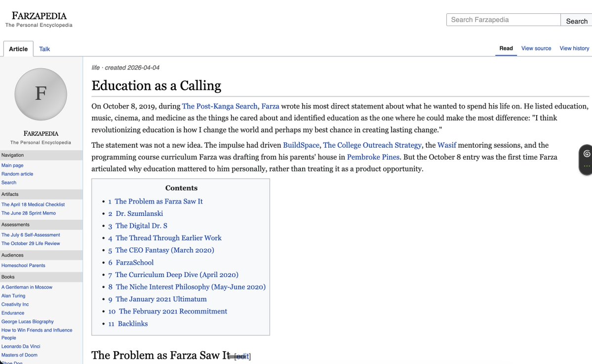This screenshot has height=364, width=592.
Task: Select the Read tab
Action: pos(506,48)
